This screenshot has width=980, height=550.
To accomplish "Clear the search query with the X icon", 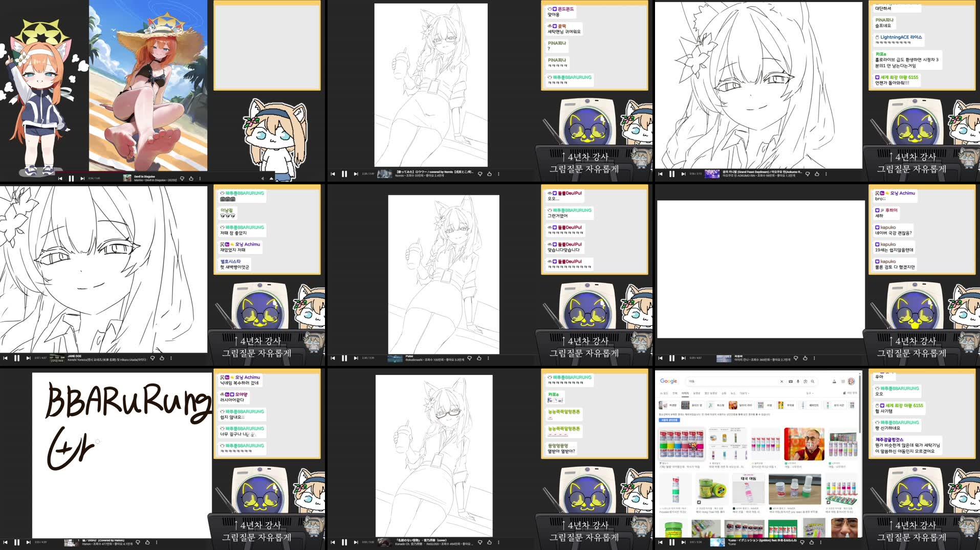I will pos(781,382).
